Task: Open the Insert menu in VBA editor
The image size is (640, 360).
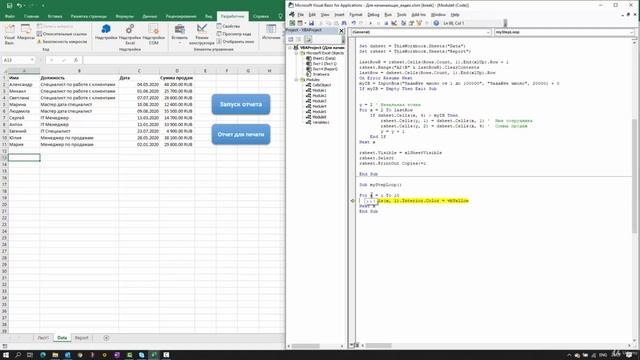Action: click(x=339, y=15)
